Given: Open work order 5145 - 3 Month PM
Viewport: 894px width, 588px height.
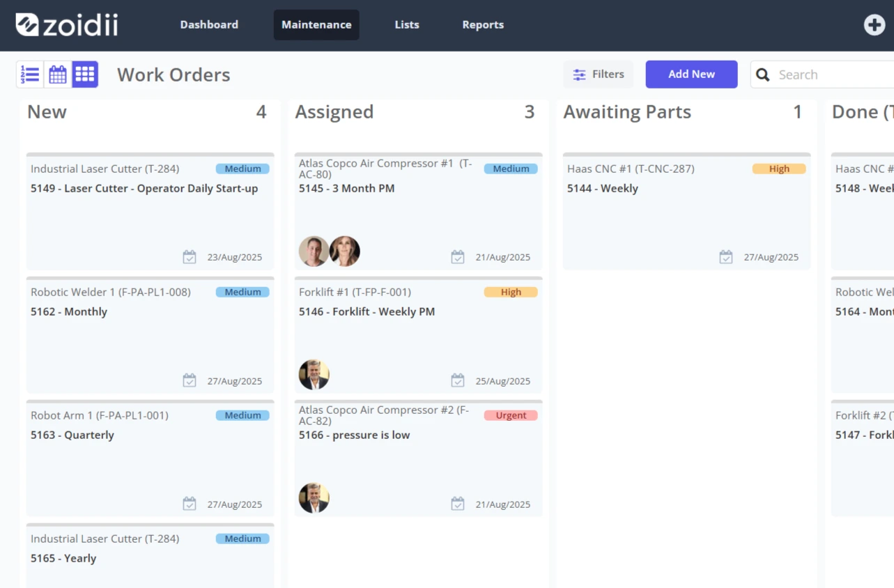Looking at the screenshot, I should coord(347,188).
